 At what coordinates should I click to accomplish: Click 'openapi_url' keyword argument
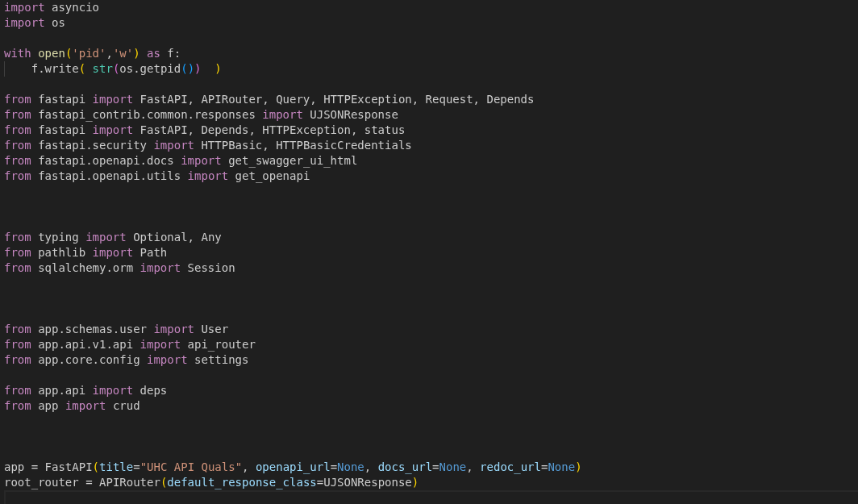coord(293,468)
